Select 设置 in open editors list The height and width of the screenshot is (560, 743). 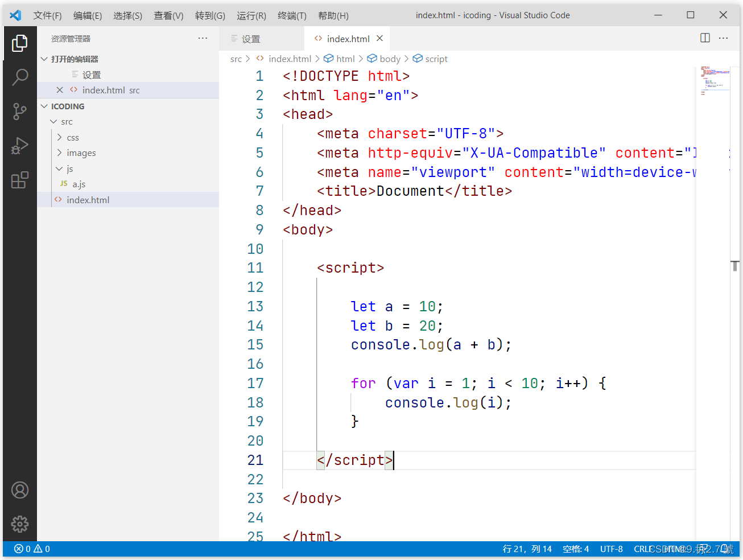(x=128, y=75)
